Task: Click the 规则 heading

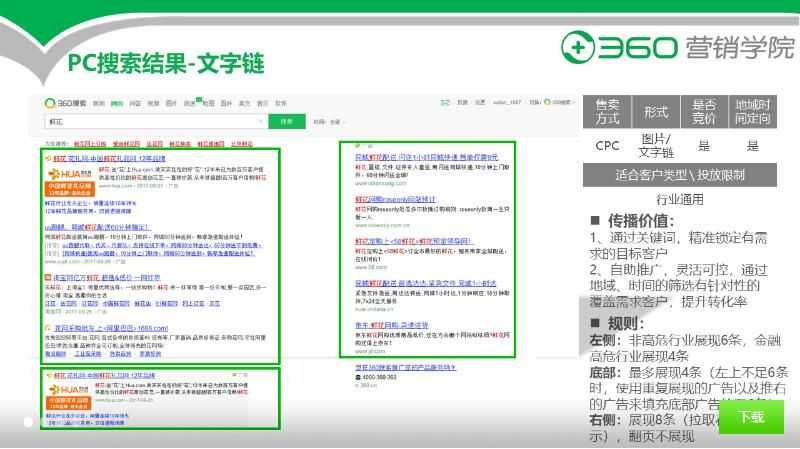Action: (x=625, y=323)
